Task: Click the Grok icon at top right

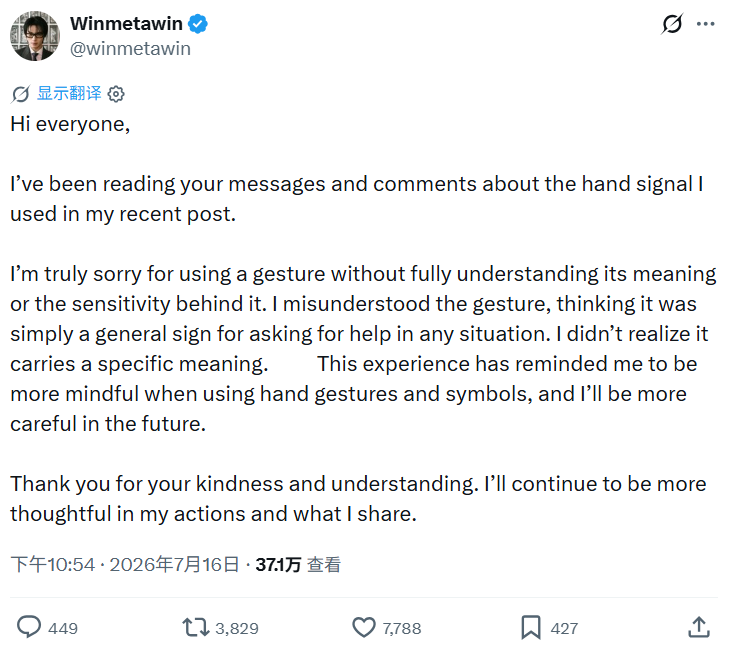Action: [x=672, y=24]
